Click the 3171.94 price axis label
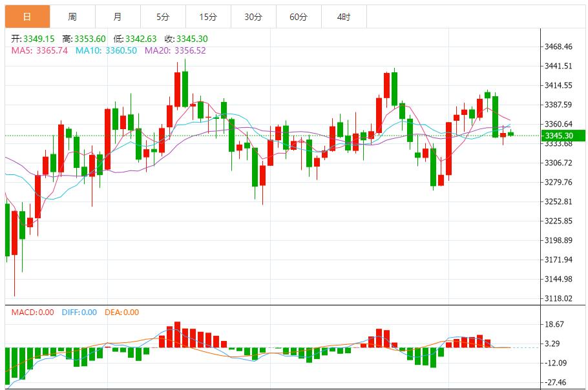The width and height of the screenshot is (588, 390). tap(558, 260)
